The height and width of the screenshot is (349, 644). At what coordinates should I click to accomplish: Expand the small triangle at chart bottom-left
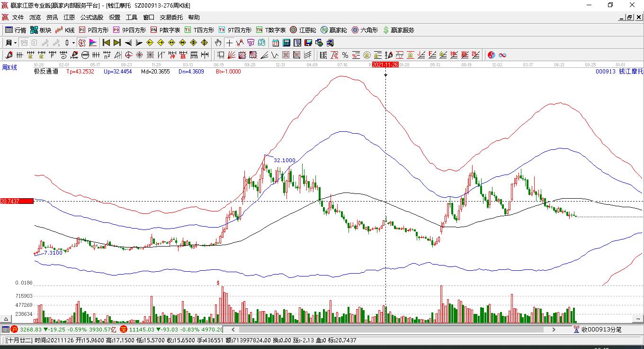tap(7, 319)
